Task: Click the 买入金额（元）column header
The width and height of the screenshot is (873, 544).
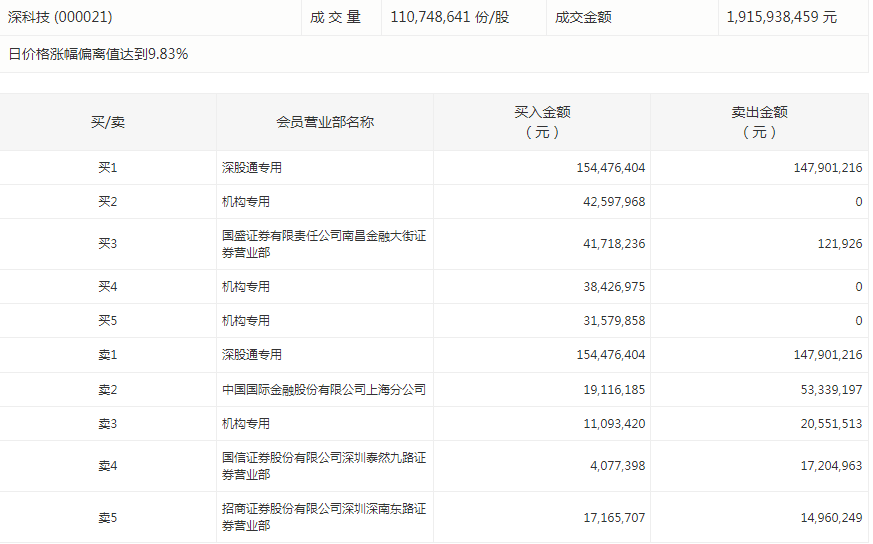Action: pos(542,122)
